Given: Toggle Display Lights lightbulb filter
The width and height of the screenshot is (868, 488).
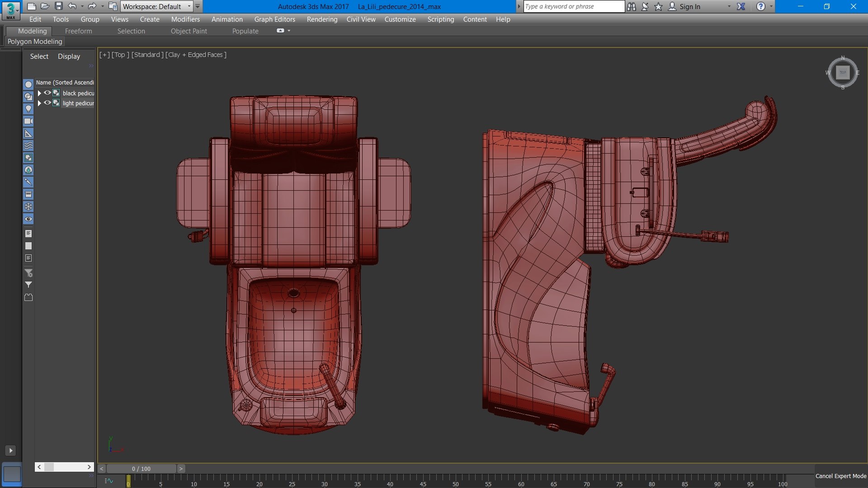Looking at the screenshot, I should (x=28, y=109).
